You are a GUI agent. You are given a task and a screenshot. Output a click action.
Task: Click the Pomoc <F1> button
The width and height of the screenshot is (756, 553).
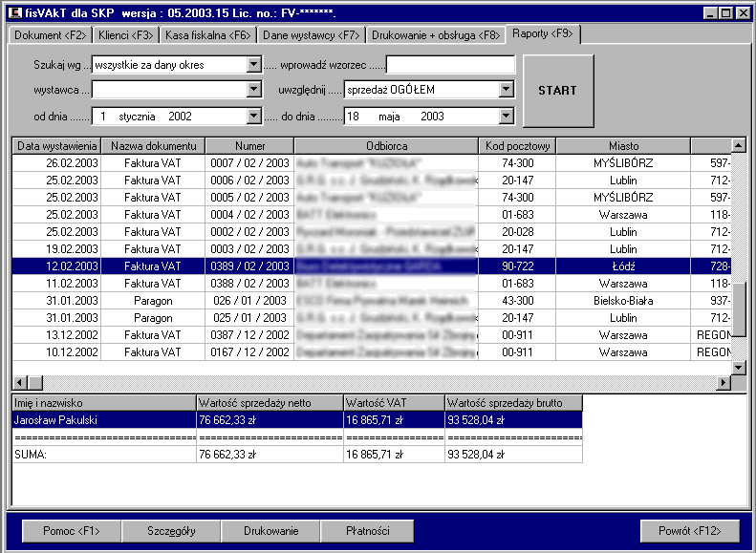pos(72,531)
